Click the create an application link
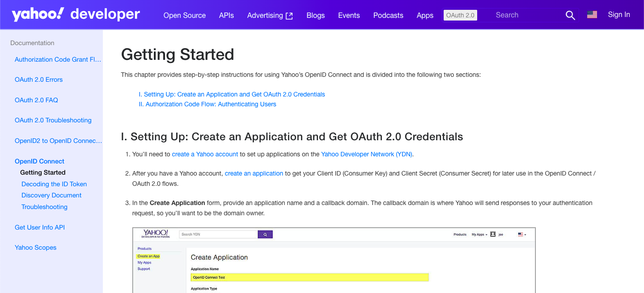The width and height of the screenshot is (644, 293). point(254,173)
